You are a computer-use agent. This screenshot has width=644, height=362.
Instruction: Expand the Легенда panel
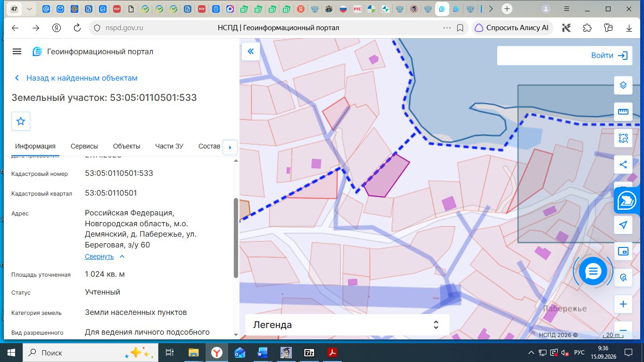click(347, 325)
